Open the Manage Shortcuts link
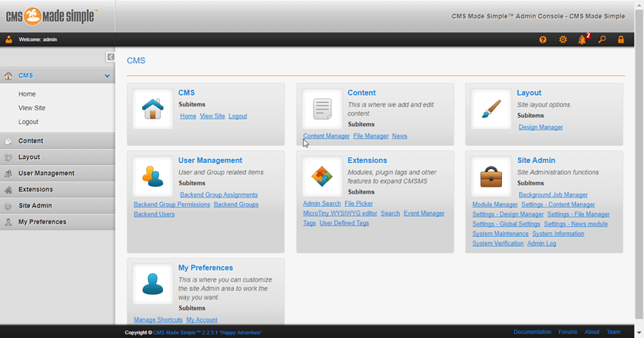 (158, 320)
